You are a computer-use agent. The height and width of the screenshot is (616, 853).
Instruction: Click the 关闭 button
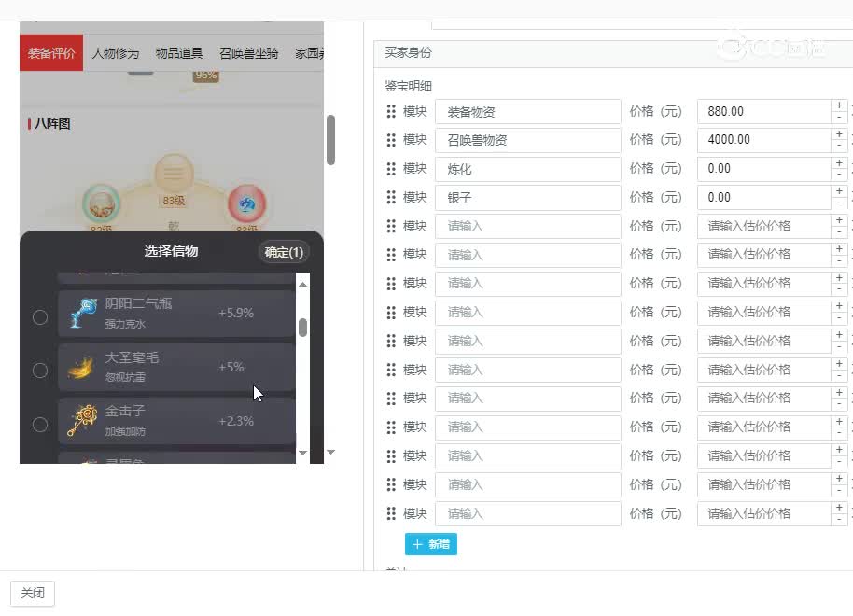33,593
